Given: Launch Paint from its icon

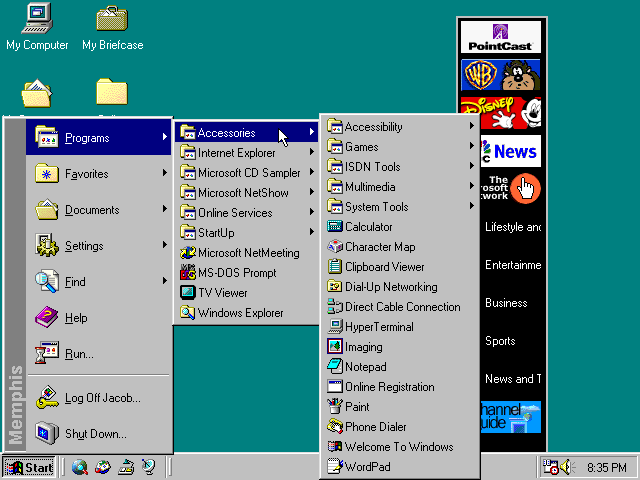Looking at the screenshot, I should (x=335, y=407).
